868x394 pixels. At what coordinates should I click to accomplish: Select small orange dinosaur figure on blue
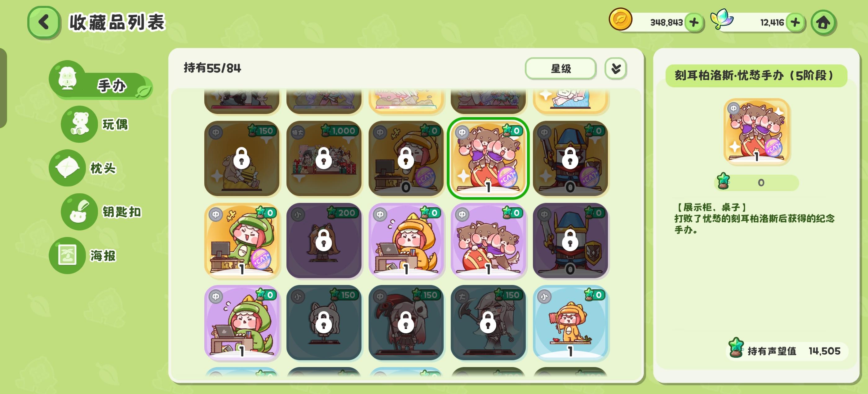[x=570, y=323]
